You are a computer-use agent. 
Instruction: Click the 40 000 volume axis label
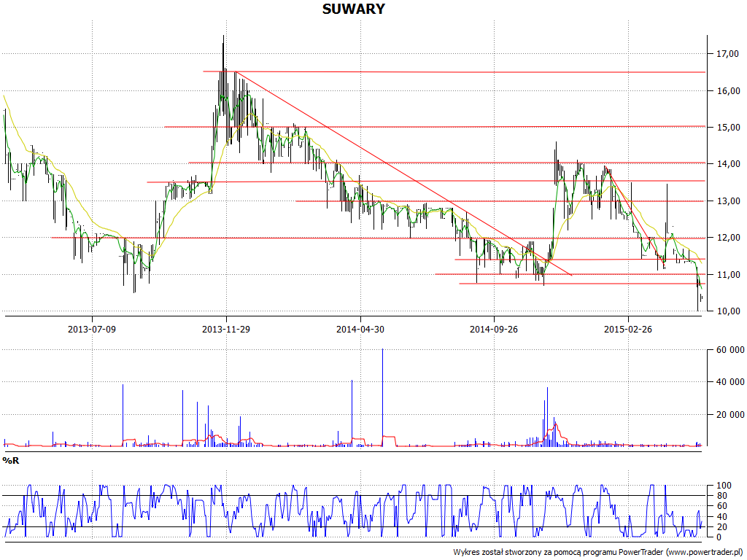pos(730,382)
